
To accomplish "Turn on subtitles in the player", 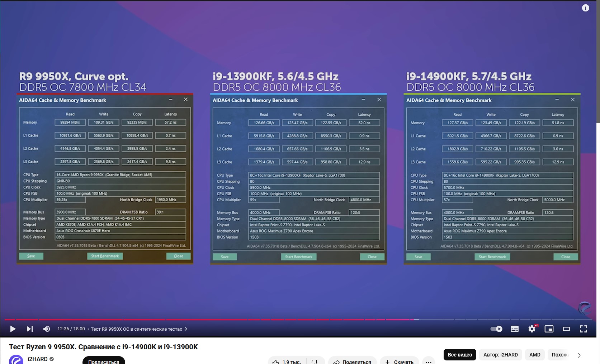I will (515, 329).
